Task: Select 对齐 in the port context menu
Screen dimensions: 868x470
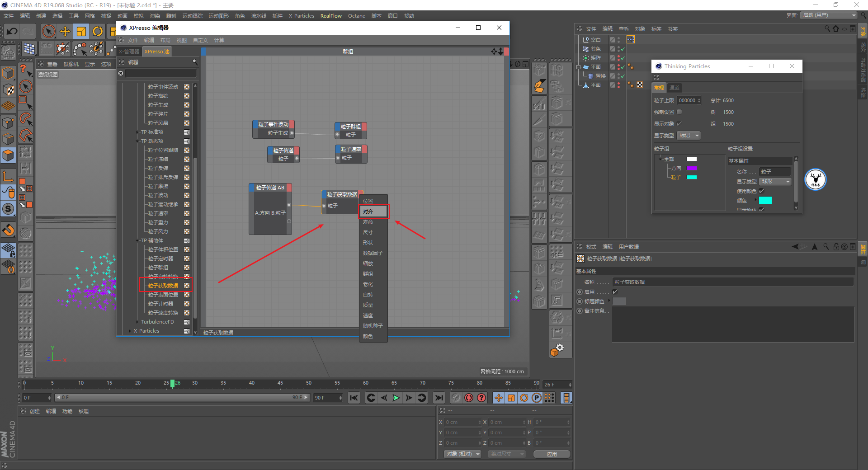Action: pos(373,211)
